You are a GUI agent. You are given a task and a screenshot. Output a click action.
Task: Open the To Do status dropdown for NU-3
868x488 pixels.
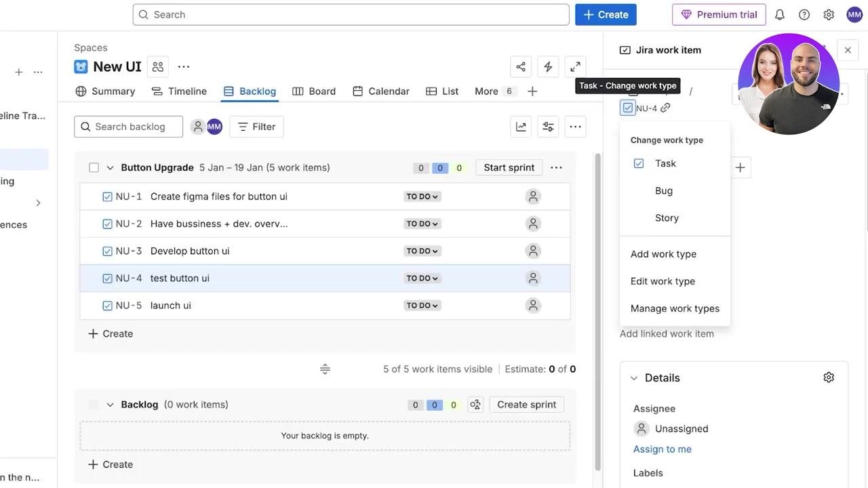coord(422,251)
